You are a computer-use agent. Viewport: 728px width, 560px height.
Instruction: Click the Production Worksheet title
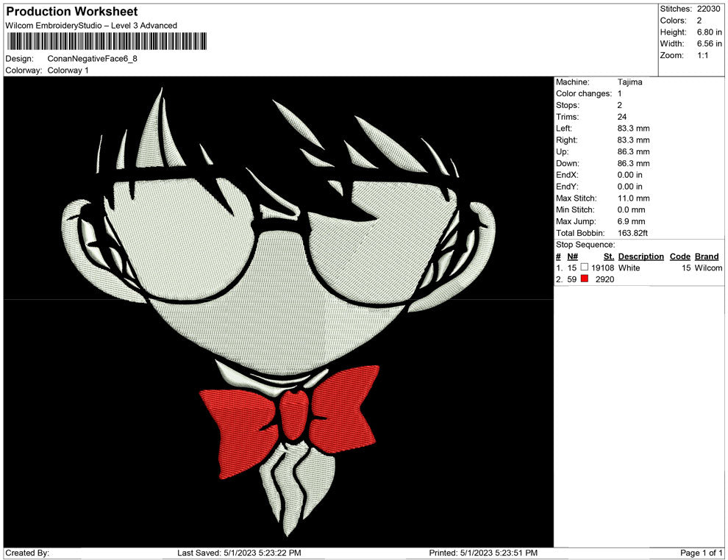click(71, 11)
